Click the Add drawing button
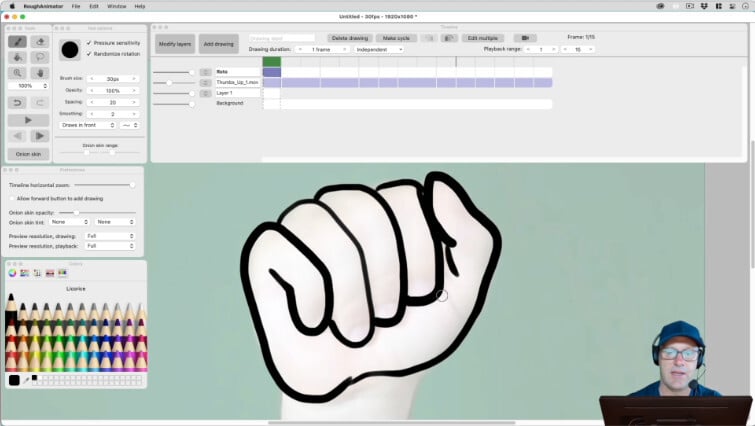755x426 pixels. [219, 44]
